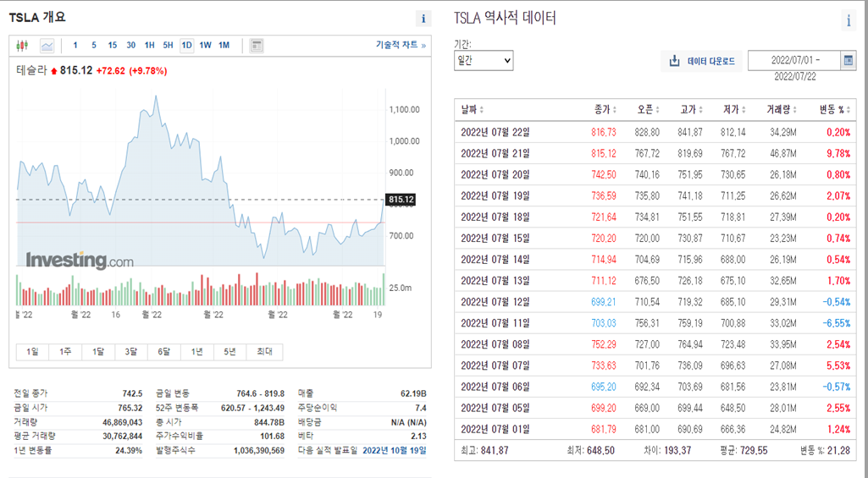Select the 30 minute chart interval
This screenshot has width=868, height=478.
(x=130, y=46)
